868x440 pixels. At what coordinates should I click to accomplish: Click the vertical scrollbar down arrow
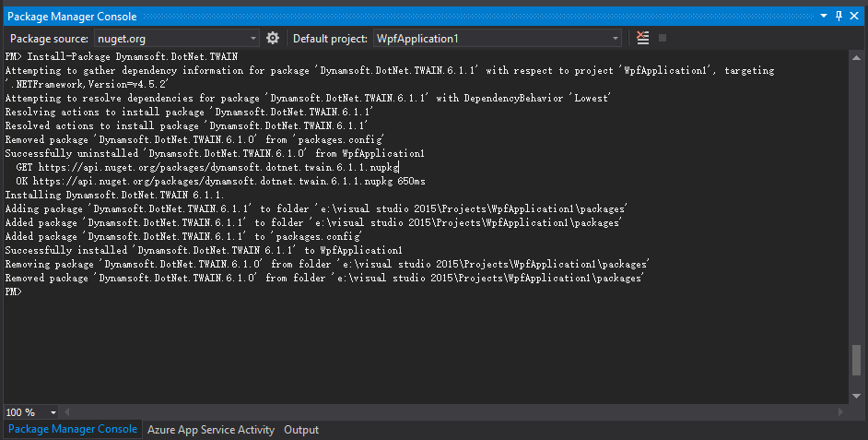click(857, 397)
